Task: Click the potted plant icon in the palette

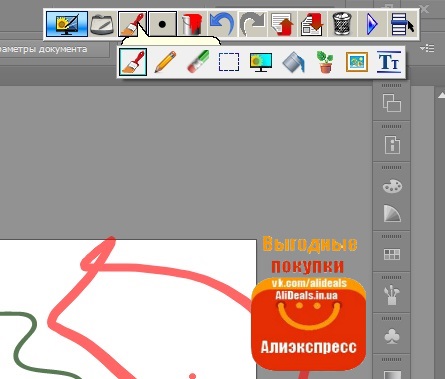Action: 325,62
